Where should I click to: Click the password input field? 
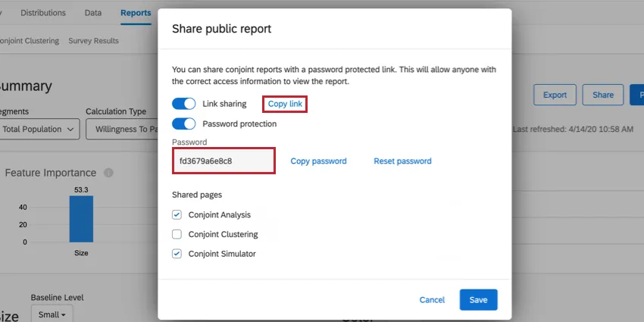pyautogui.click(x=223, y=161)
